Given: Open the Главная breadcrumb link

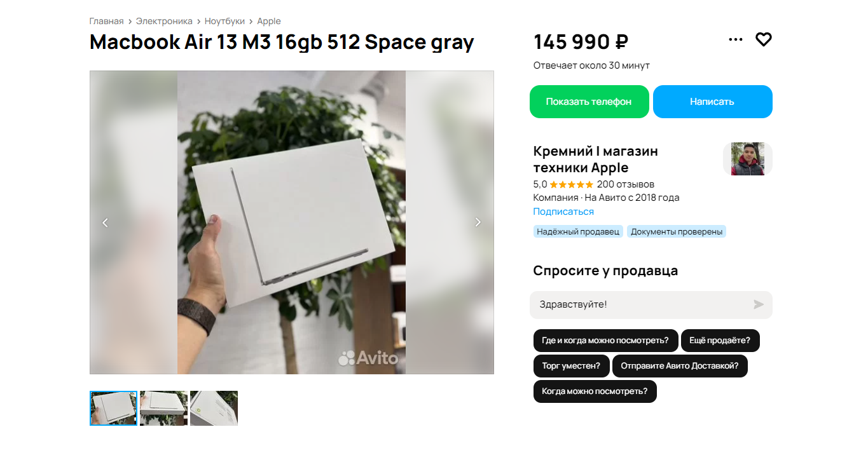Looking at the screenshot, I should 106,21.
